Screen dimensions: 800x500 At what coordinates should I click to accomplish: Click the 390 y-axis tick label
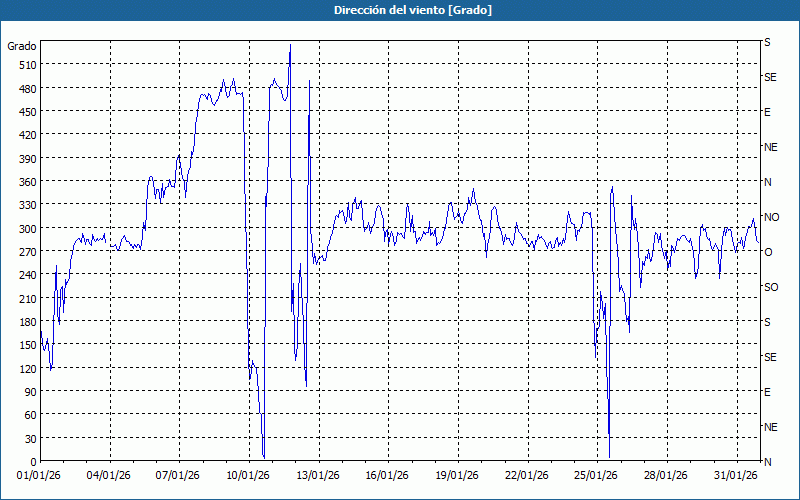tap(28, 159)
